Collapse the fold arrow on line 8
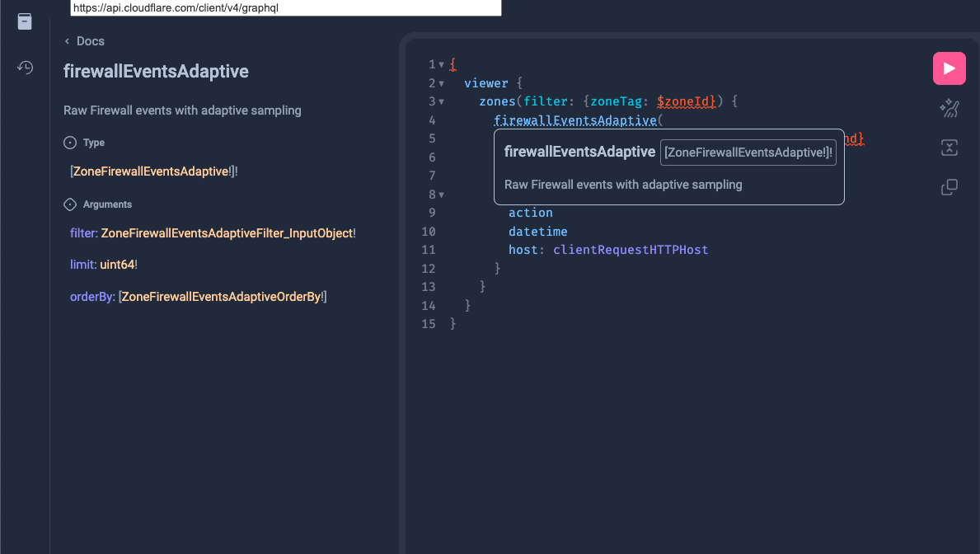The image size is (980, 554). tap(441, 195)
